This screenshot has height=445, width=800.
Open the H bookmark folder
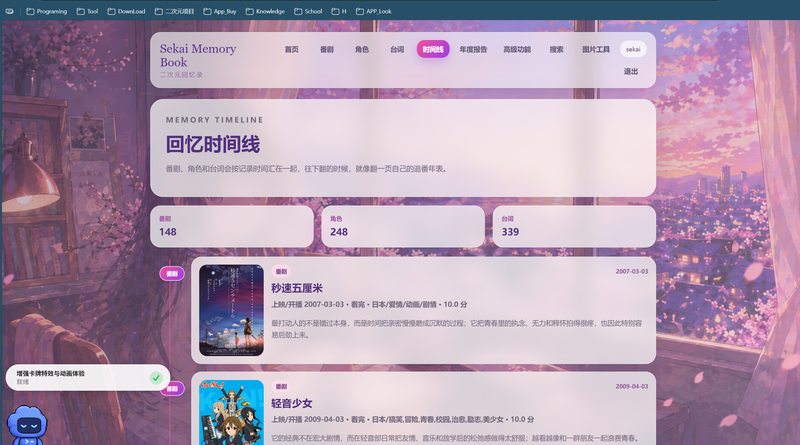339,11
